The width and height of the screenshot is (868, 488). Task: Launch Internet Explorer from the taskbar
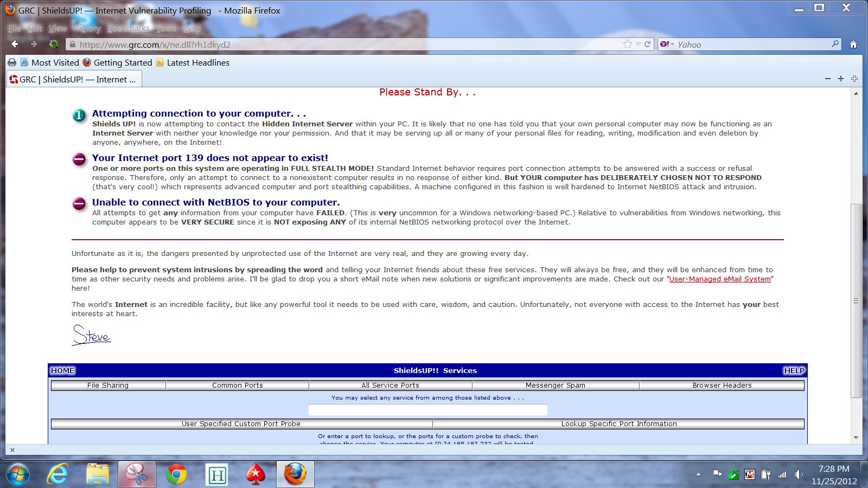(58, 474)
